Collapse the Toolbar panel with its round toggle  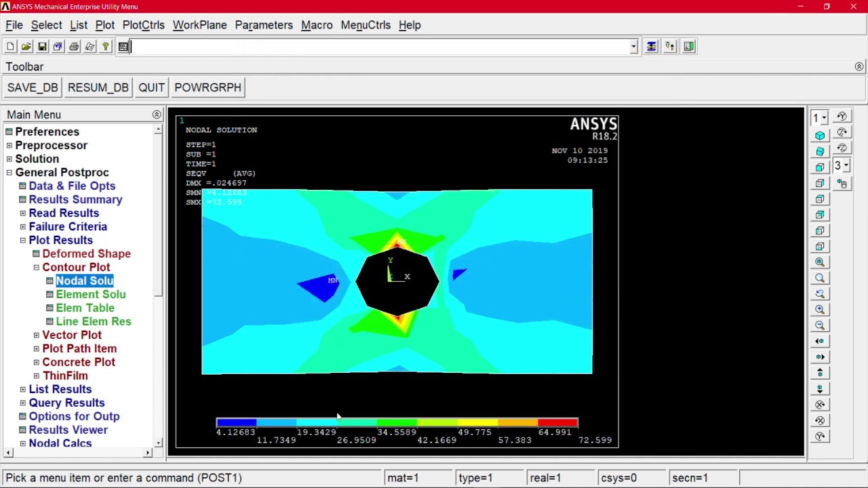pyautogui.click(x=859, y=67)
